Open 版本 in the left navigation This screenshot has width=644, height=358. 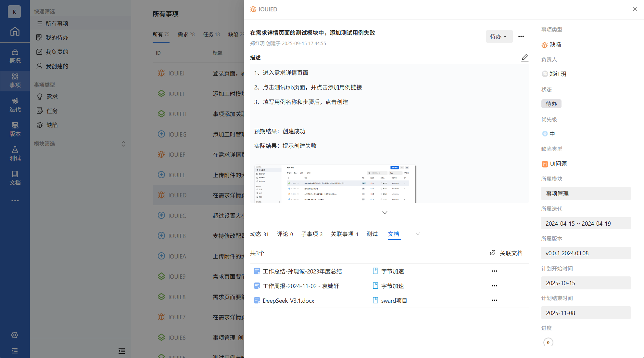(x=15, y=129)
